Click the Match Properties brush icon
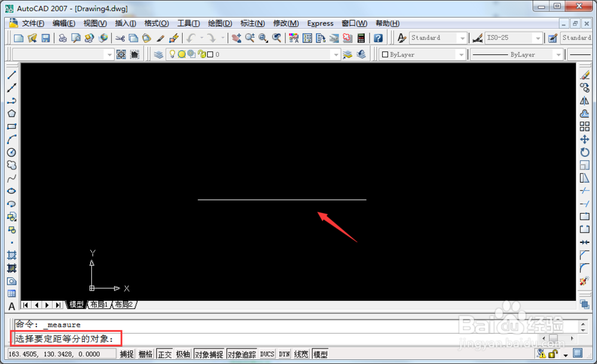The image size is (597, 364). 160,38
